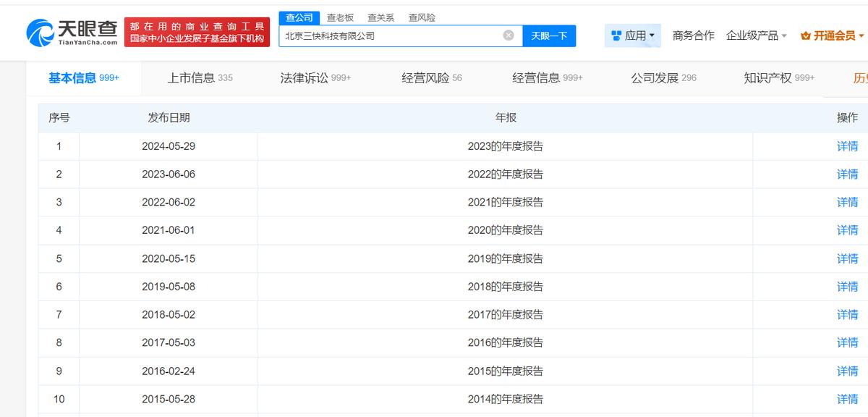The width and height of the screenshot is (868, 417).
Task: Expand the 企业级产品 dropdown
Action: [x=757, y=35]
